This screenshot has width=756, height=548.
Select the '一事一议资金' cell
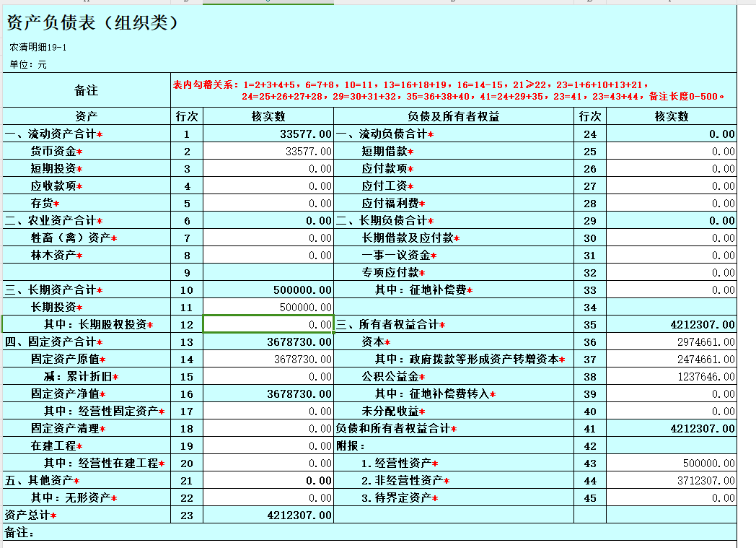tap(454, 255)
